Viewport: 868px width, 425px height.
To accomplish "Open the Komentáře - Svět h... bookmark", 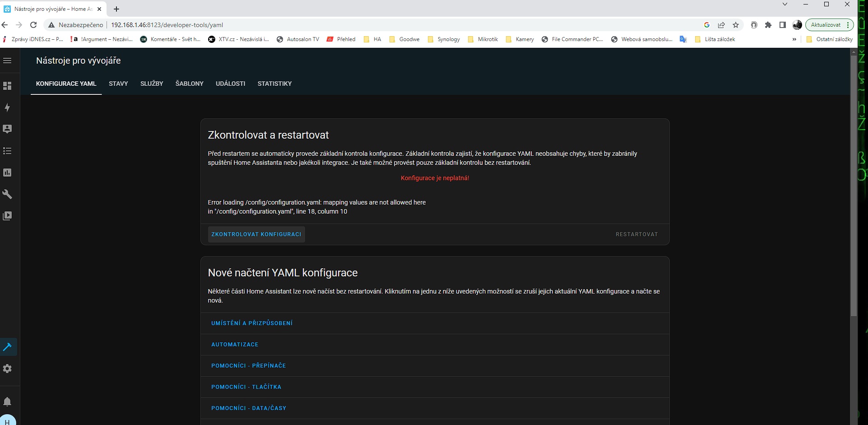I will click(x=171, y=39).
